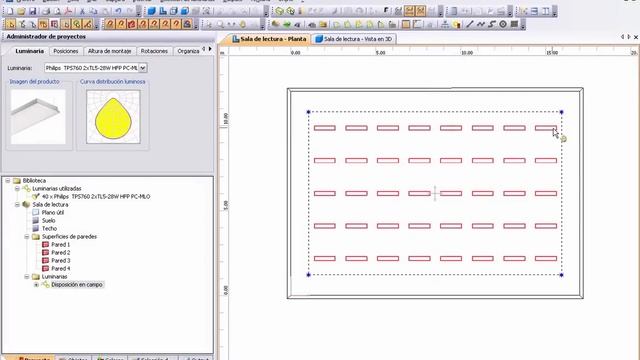640x360 pixels.
Task: Click the polyline zigzag drawing tool
Action: pos(480,24)
